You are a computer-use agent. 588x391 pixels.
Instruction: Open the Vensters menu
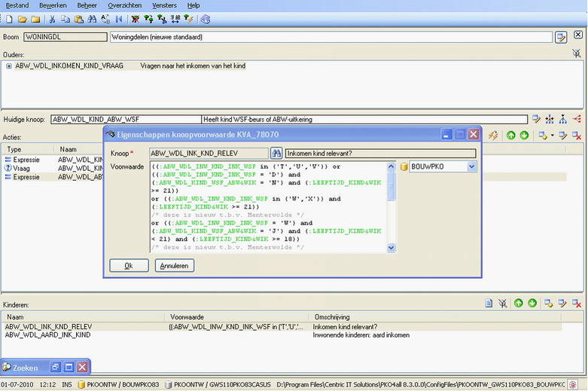click(x=164, y=5)
